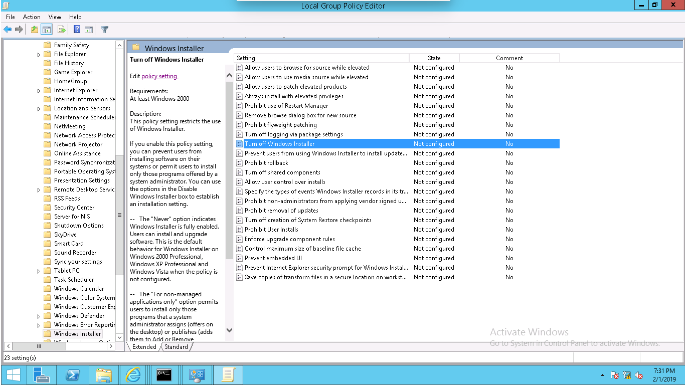
Task: Expand the Internet Explorer tree node
Action: tap(38, 91)
